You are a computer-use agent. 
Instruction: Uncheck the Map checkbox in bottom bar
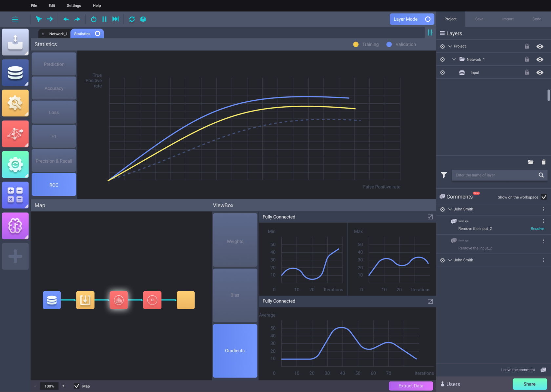point(77,386)
